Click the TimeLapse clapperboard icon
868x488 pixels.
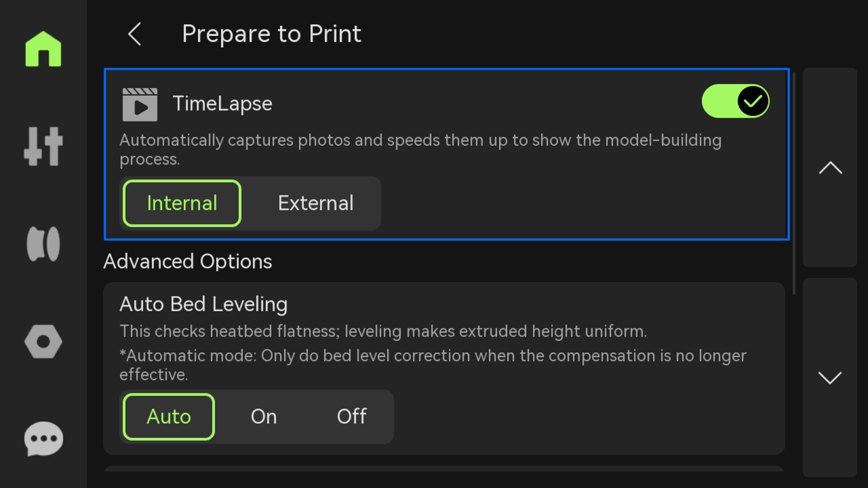click(x=140, y=104)
